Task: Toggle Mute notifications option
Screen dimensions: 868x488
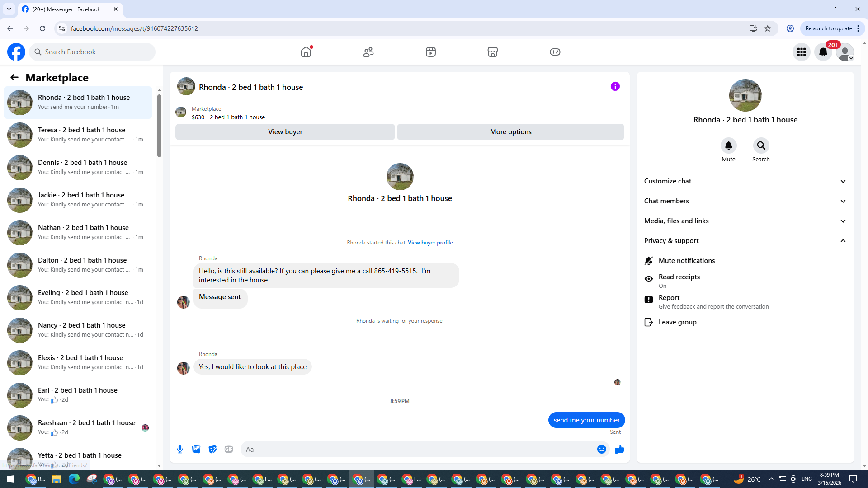Action: [x=745, y=261]
